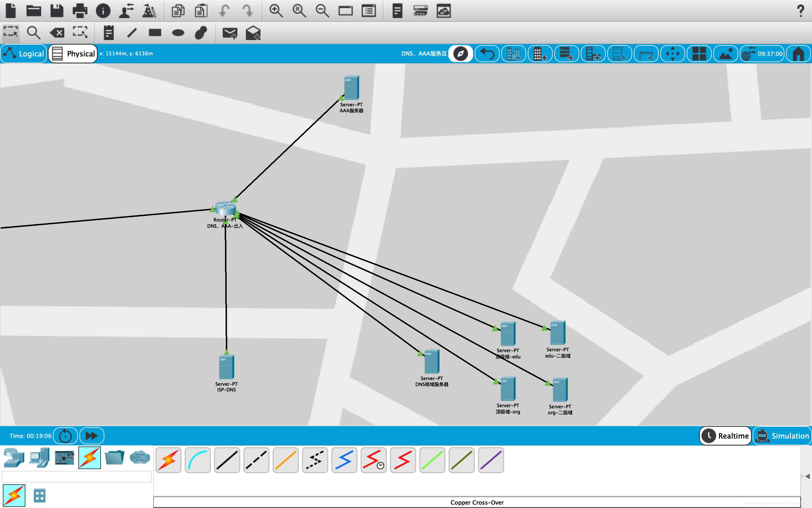The image size is (812, 508).
Task: Copy using the copy icon
Action: [x=178, y=11]
